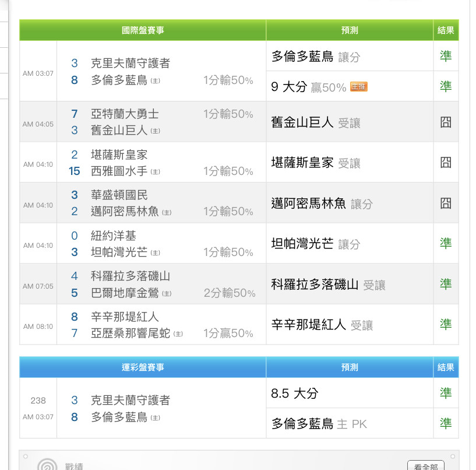The width and height of the screenshot is (476, 470).
Task: Click the orange 主推 badge icon
Action: [358, 86]
